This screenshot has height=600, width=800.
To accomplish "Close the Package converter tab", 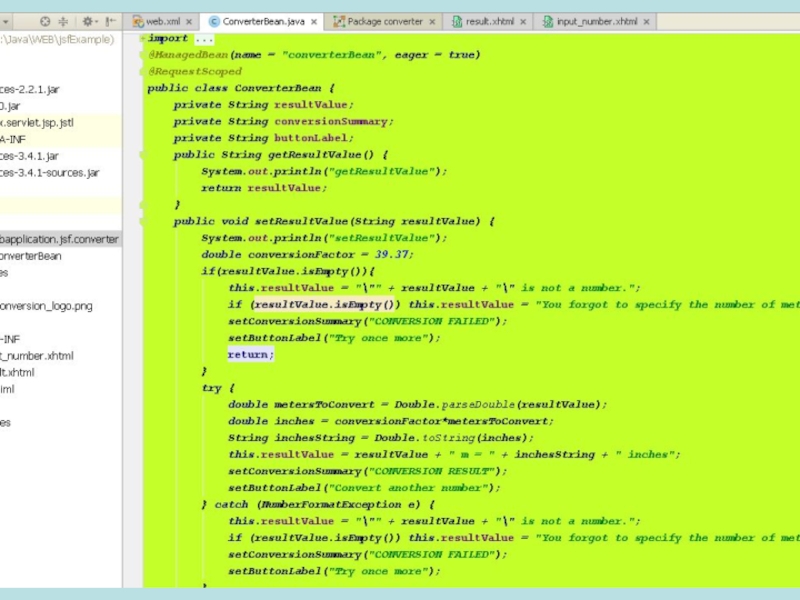I will (432, 21).
